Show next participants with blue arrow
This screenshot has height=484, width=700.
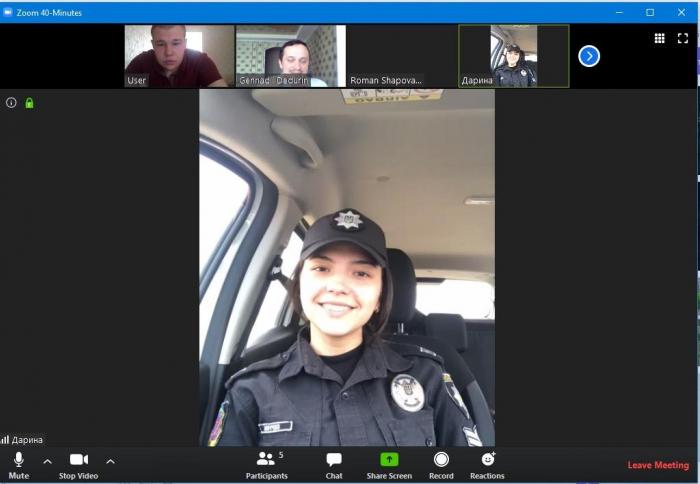pyautogui.click(x=589, y=56)
